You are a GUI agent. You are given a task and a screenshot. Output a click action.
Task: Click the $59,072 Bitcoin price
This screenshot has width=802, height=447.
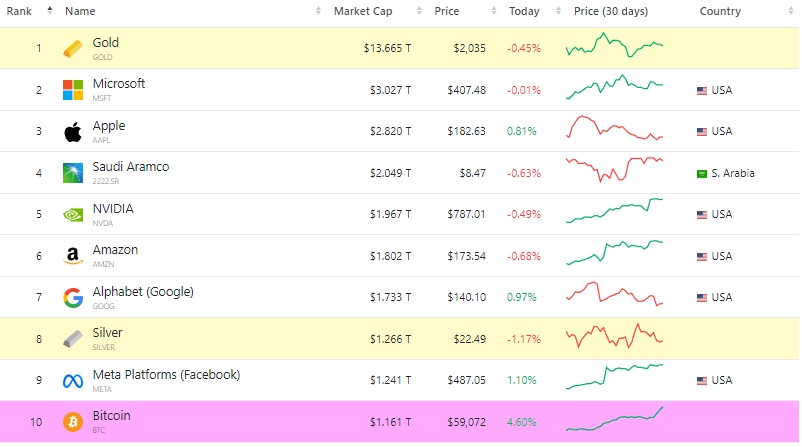(x=466, y=422)
